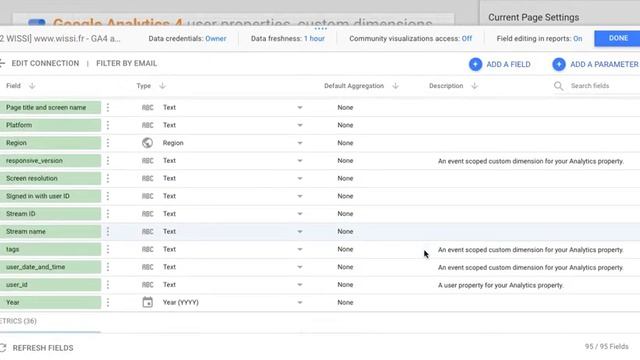This screenshot has height=360, width=640.
Task: Click the globe type icon in Region row
Action: click(147, 143)
